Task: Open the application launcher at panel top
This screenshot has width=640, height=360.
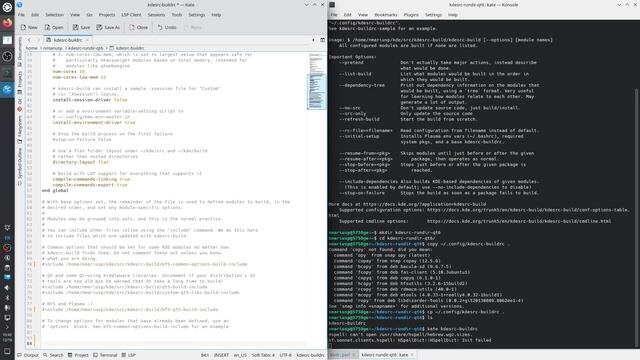Action: (7, 7)
